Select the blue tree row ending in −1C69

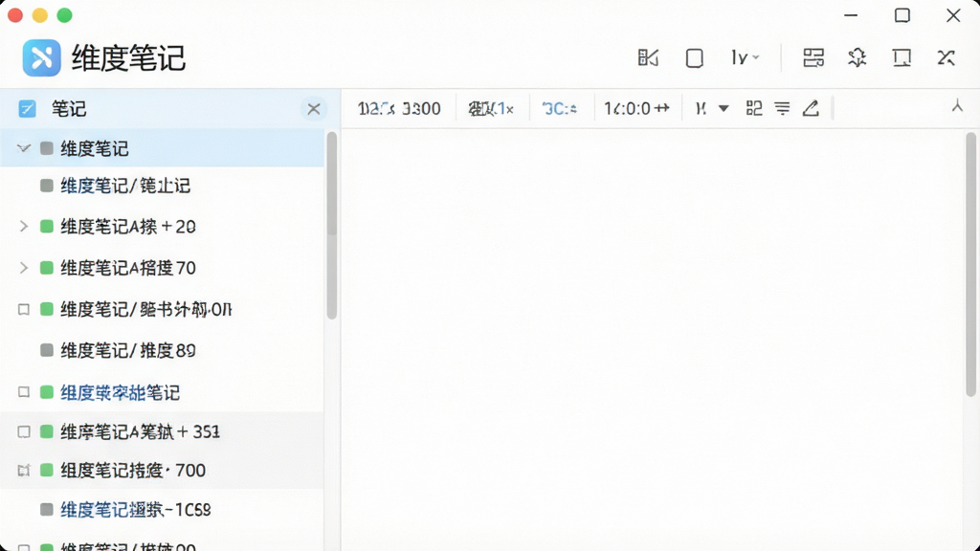click(162, 510)
